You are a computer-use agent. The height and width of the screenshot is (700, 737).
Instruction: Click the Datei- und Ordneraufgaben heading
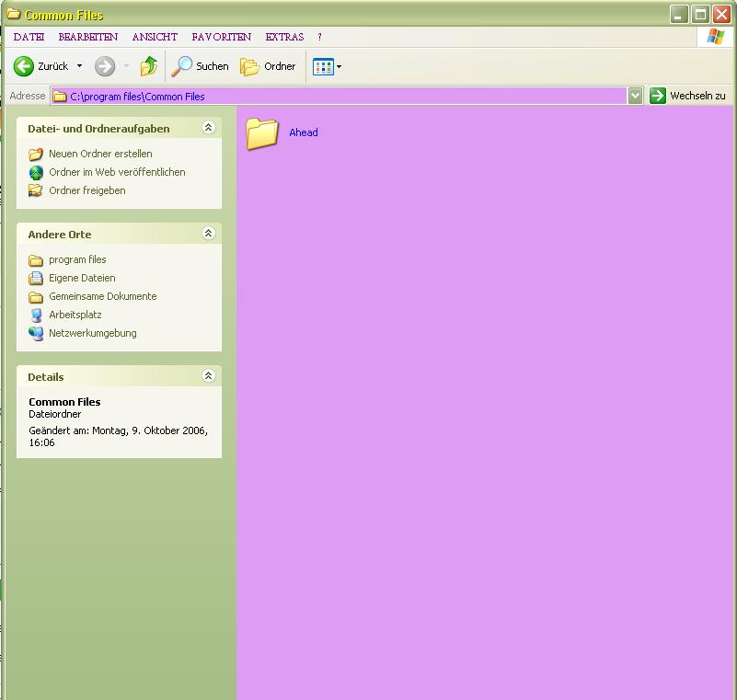pos(98,129)
